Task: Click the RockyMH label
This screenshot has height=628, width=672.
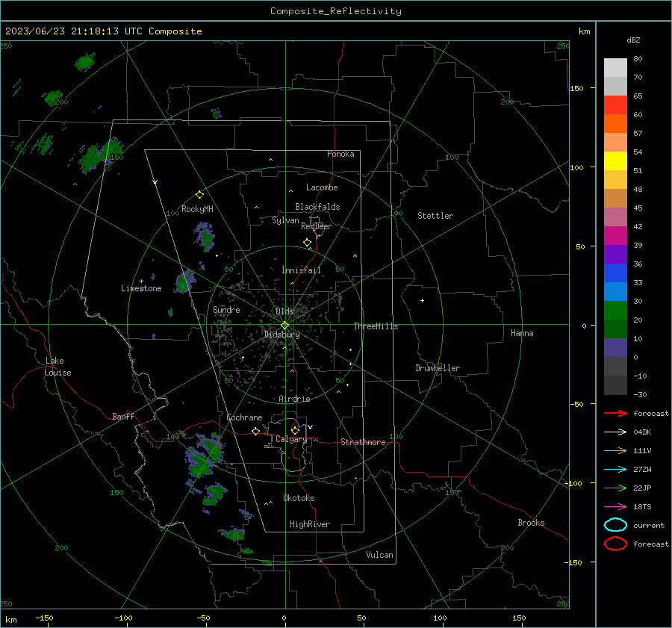Action: pyautogui.click(x=197, y=209)
